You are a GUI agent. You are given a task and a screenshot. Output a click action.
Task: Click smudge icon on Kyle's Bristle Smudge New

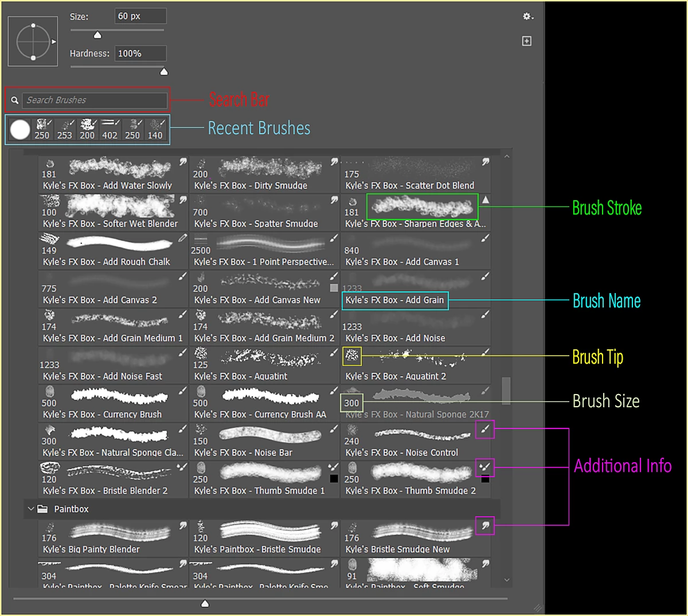[485, 525]
